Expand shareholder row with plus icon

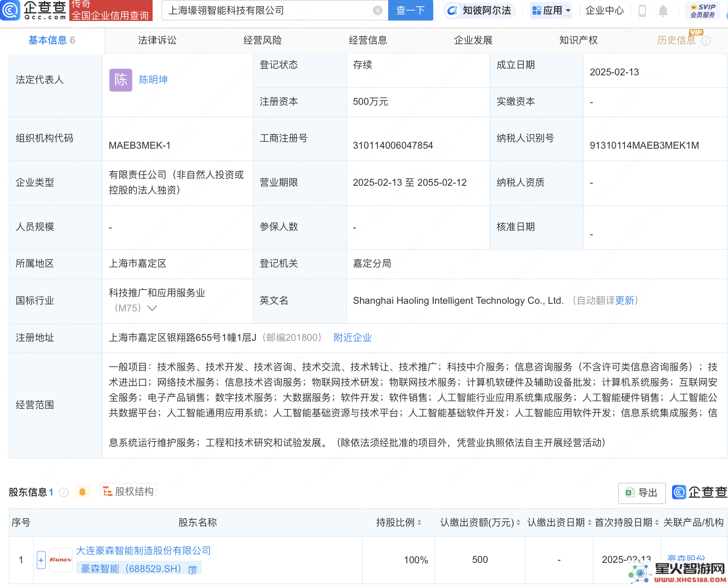[41, 560]
